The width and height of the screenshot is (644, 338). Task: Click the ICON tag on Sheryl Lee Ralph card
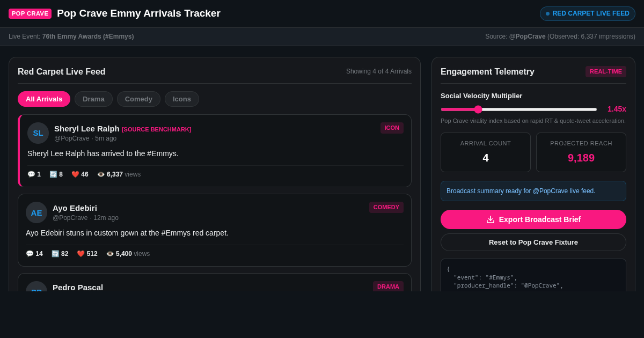(x=392, y=128)
